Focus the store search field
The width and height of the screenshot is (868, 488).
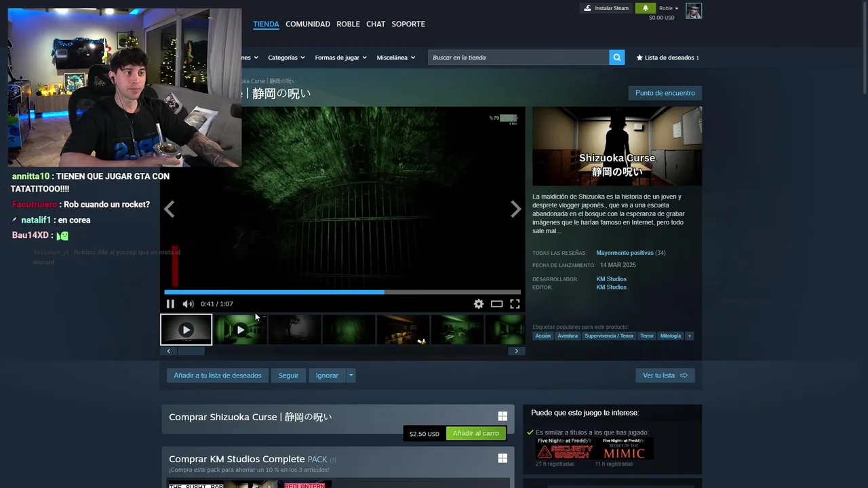click(x=518, y=58)
